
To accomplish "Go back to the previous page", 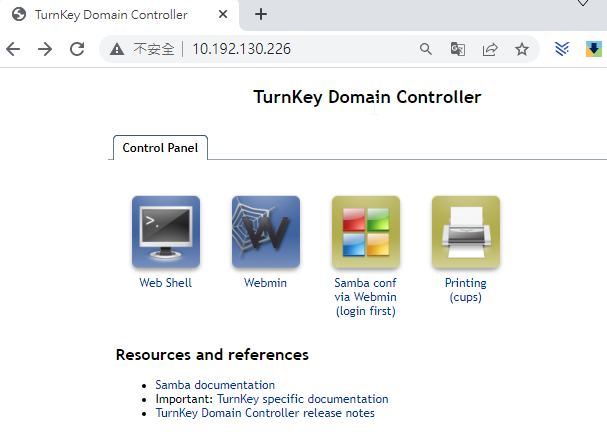I will tap(13, 49).
